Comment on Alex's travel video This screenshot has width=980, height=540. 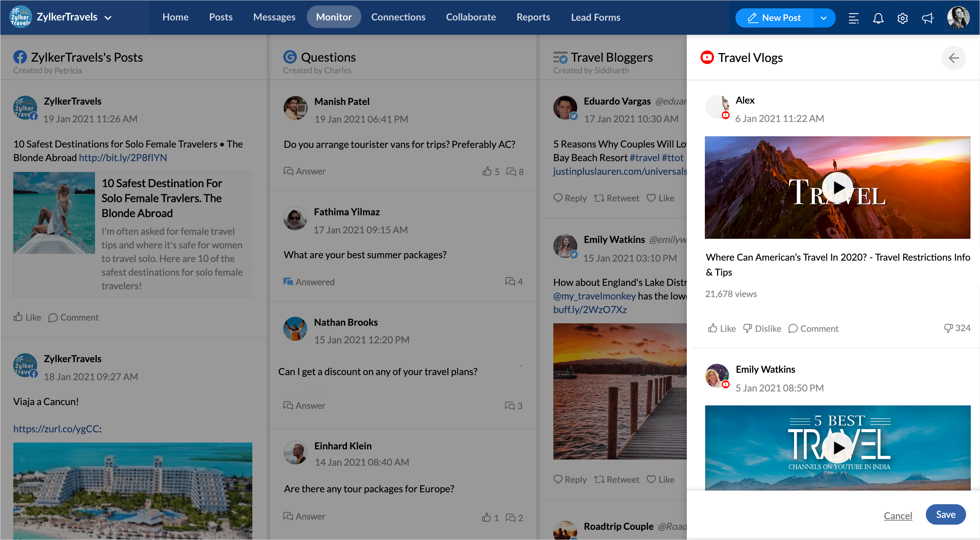(813, 328)
